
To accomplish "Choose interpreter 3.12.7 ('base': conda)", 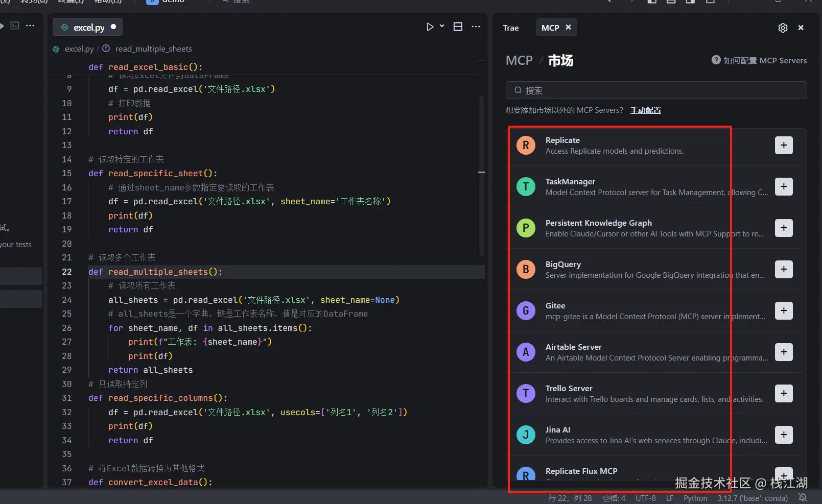I will point(753,498).
